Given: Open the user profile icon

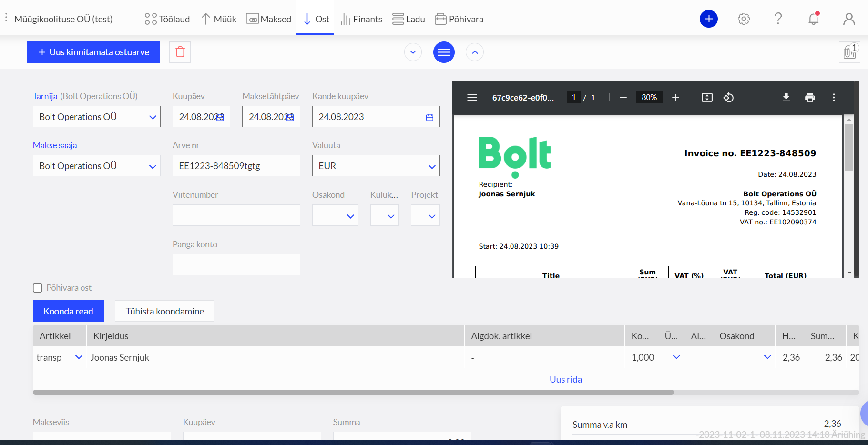Looking at the screenshot, I should pos(849,19).
